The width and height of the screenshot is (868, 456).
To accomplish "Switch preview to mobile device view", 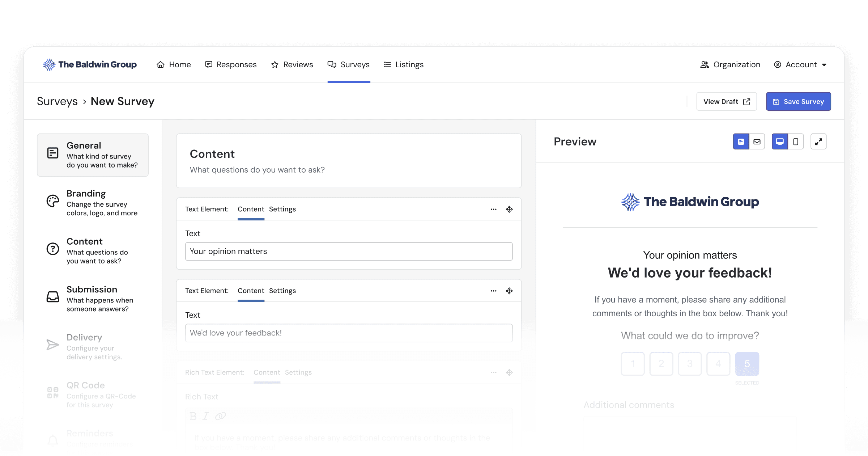I will pyautogui.click(x=796, y=142).
